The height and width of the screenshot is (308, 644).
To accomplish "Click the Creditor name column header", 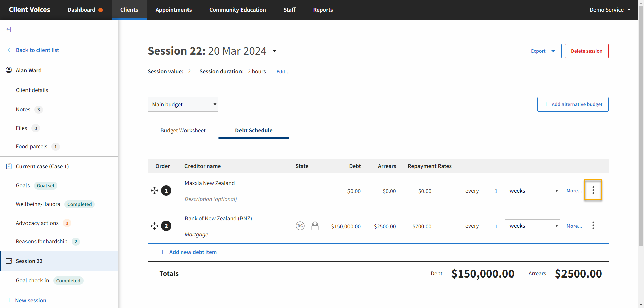I will coord(203,166).
